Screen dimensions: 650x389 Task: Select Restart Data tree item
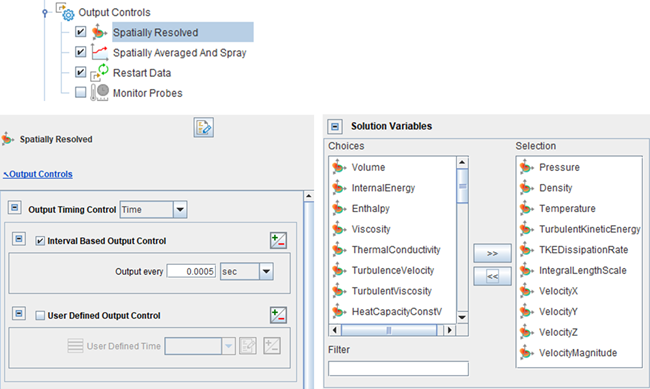click(x=142, y=73)
